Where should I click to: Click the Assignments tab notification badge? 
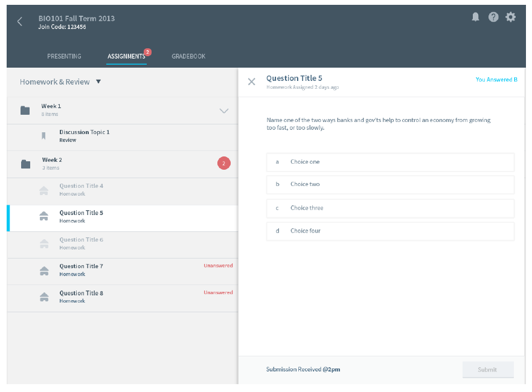click(x=147, y=52)
